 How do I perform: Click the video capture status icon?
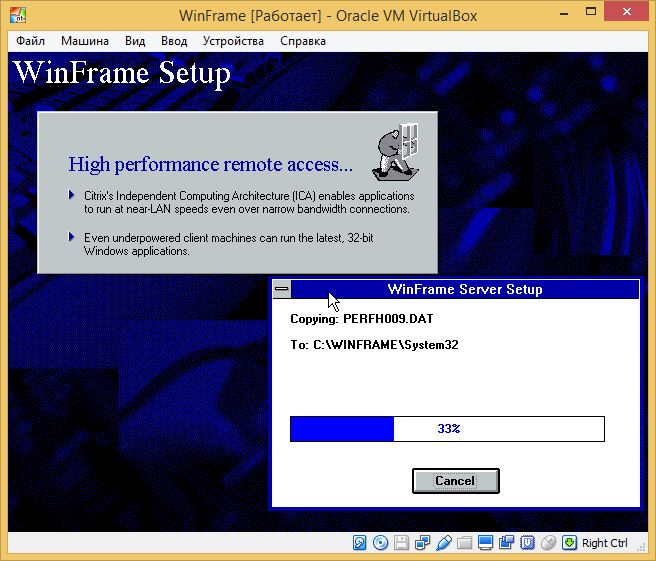click(x=506, y=543)
